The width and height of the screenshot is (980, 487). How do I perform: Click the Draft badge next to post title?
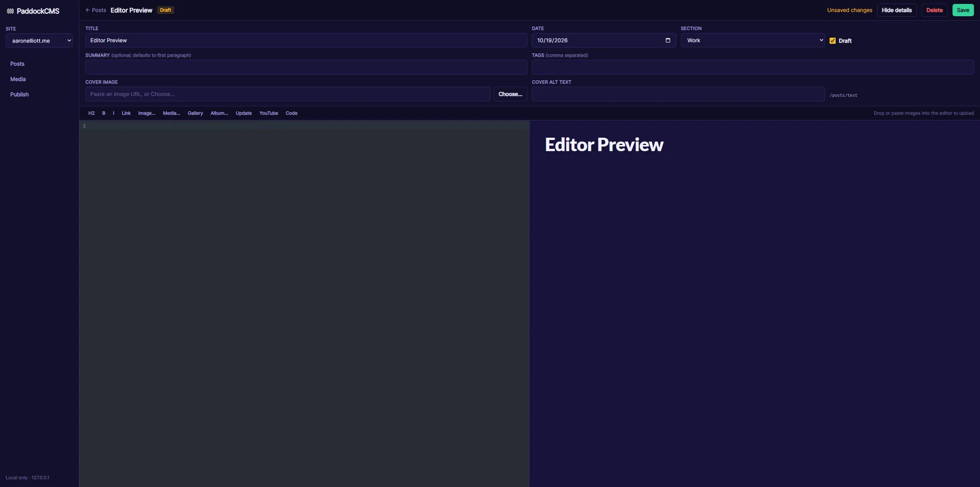[166, 10]
